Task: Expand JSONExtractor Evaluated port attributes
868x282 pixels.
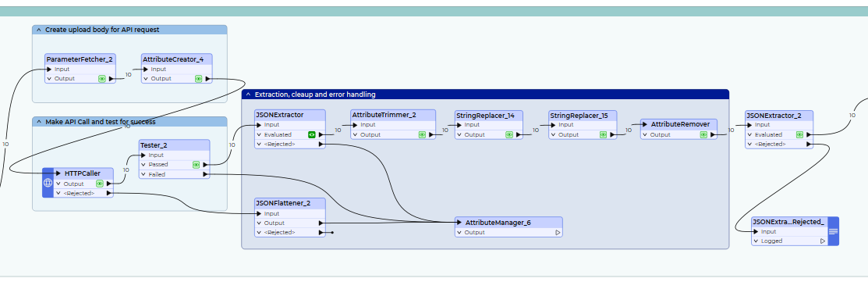Action: click(x=259, y=134)
